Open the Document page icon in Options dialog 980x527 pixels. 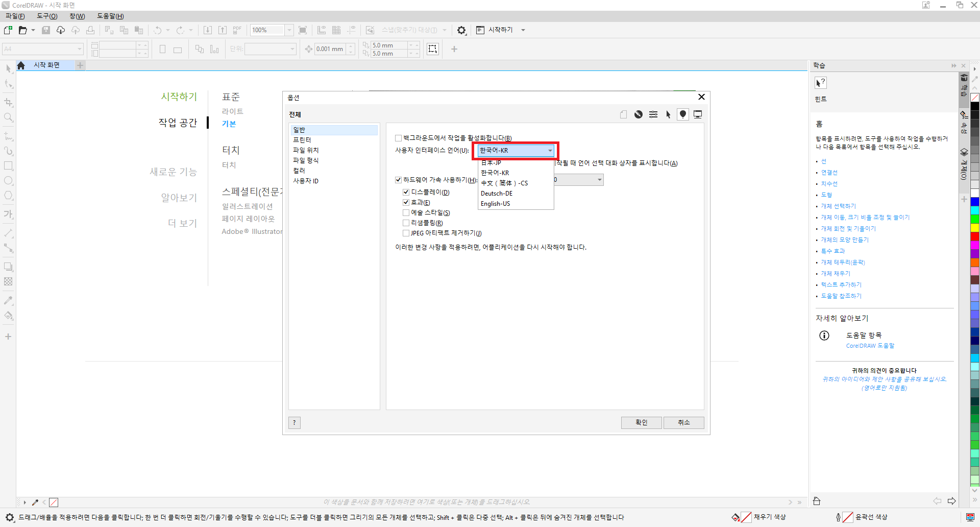click(x=624, y=114)
